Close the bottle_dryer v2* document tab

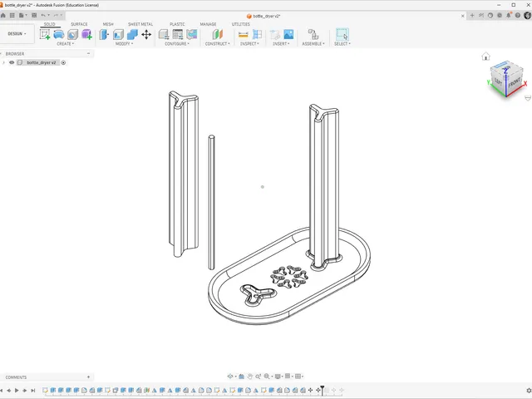tap(462, 16)
